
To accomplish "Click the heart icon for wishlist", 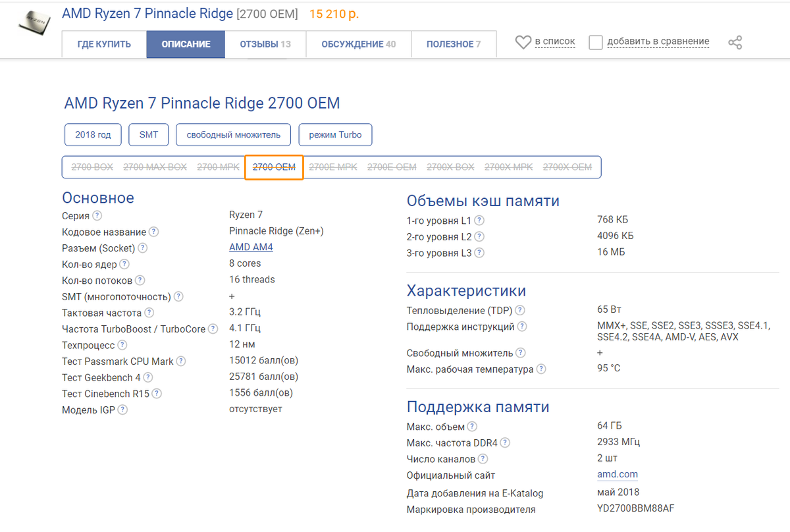I will point(523,43).
